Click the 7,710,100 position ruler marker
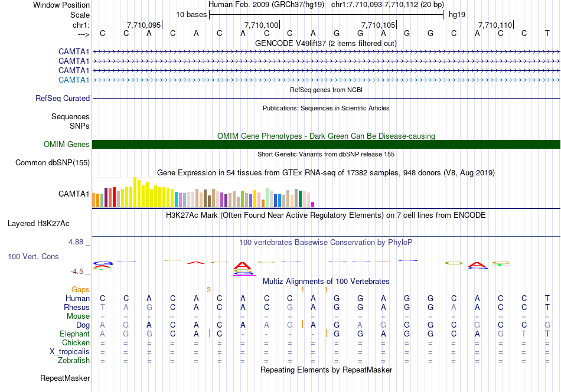The image size is (561, 392). point(262,25)
